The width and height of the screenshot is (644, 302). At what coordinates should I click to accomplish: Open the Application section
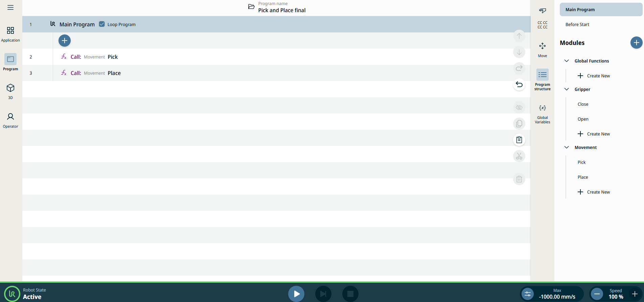pyautogui.click(x=10, y=34)
